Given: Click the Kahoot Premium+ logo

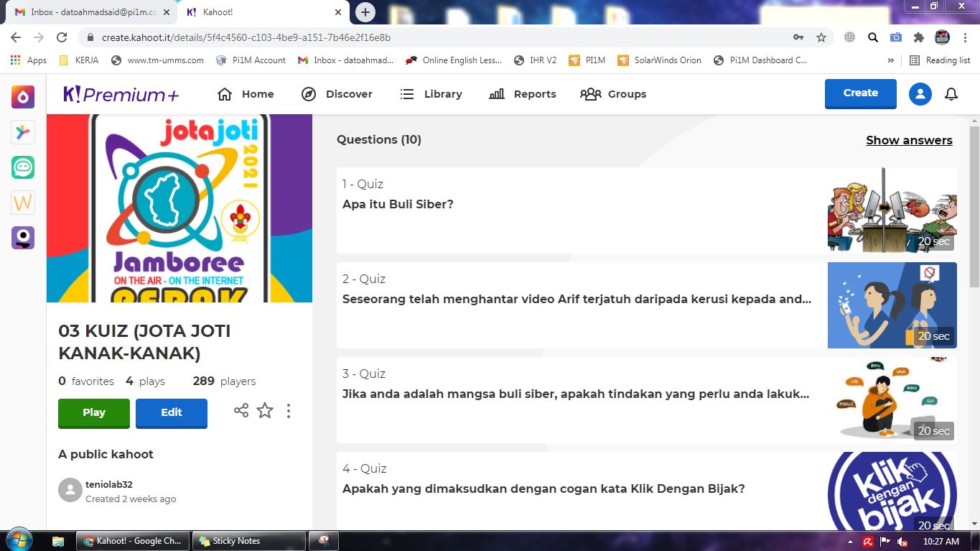Looking at the screenshot, I should coord(121,94).
